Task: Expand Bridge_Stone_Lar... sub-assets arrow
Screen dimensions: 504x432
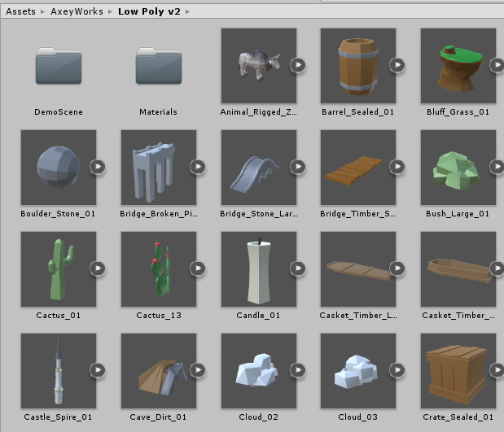Action: (x=298, y=167)
